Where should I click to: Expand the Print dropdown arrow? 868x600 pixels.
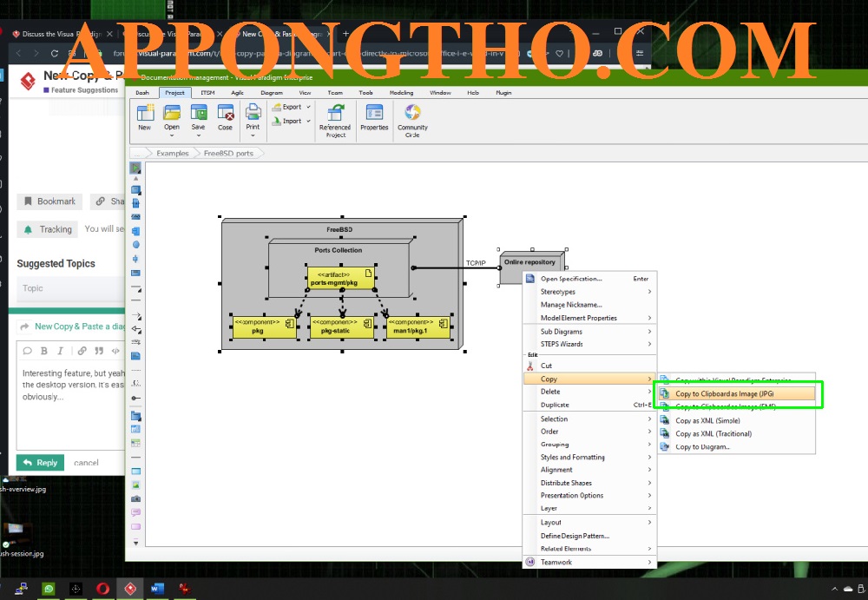(x=253, y=135)
